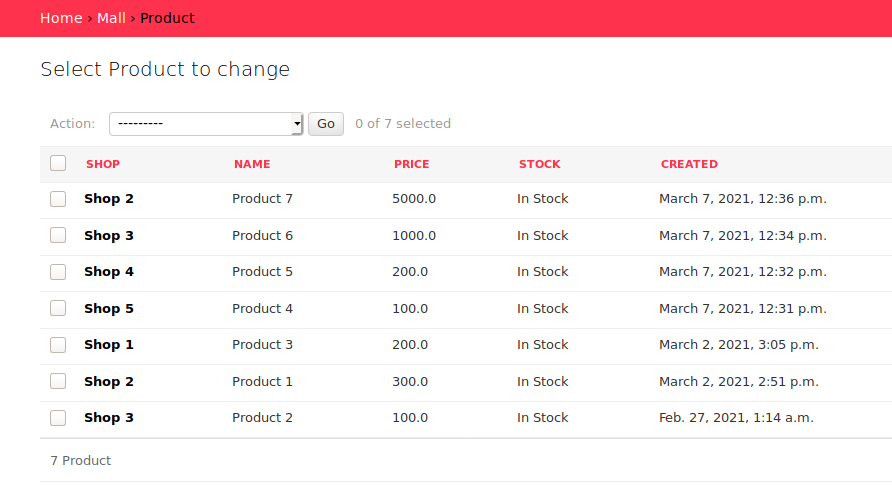The image size is (892, 486).
Task: Tick the checkbox for Product 7 row
Action: 58,199
